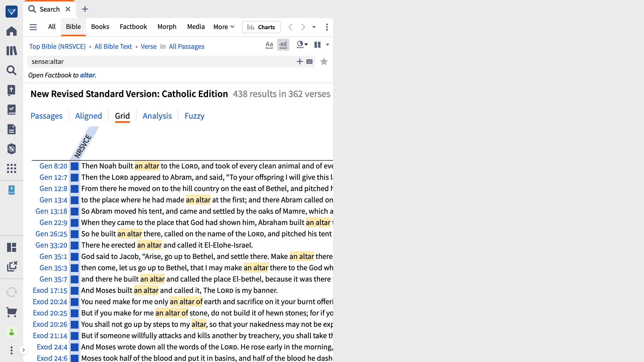Change the Verse context selector

(148, 47)
